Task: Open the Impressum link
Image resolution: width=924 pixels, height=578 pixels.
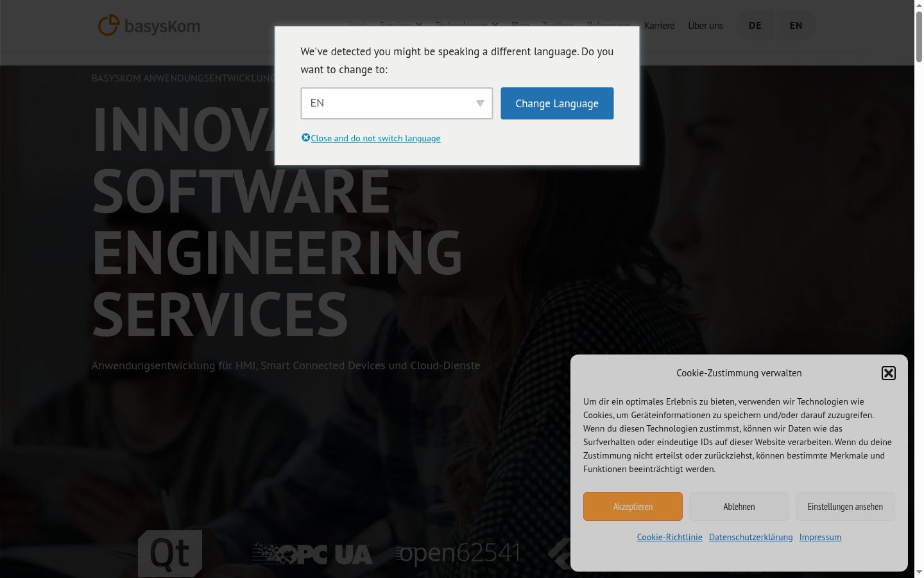Action: [820, 537]
